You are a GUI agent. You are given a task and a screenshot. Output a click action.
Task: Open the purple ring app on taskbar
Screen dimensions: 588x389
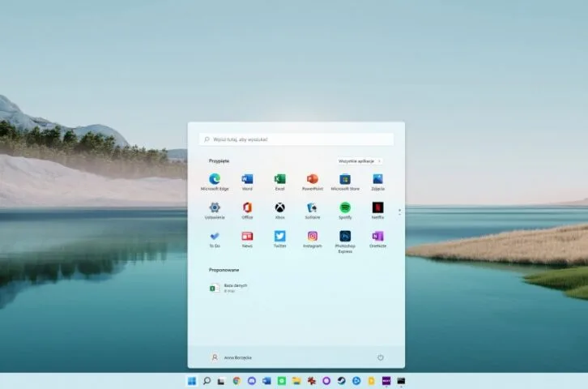coord(326,381)
